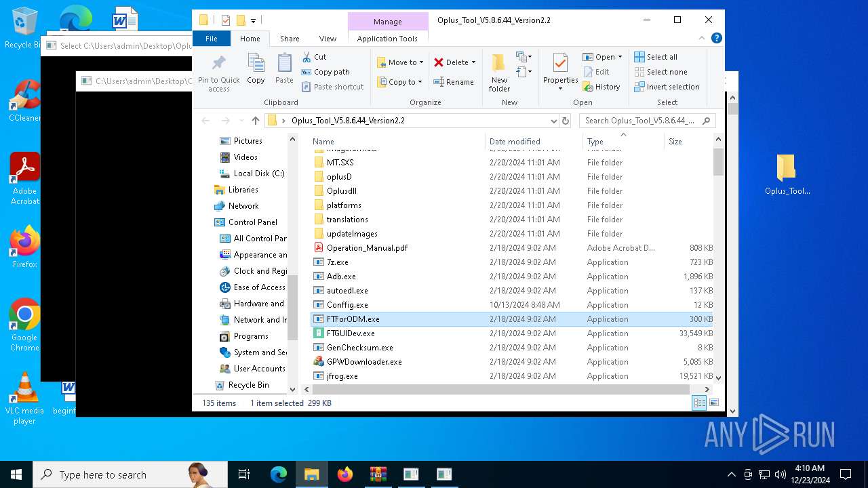Open the Open dropdown in ribbon
This screenshot has height=488, width=868.
click(602, 57)
